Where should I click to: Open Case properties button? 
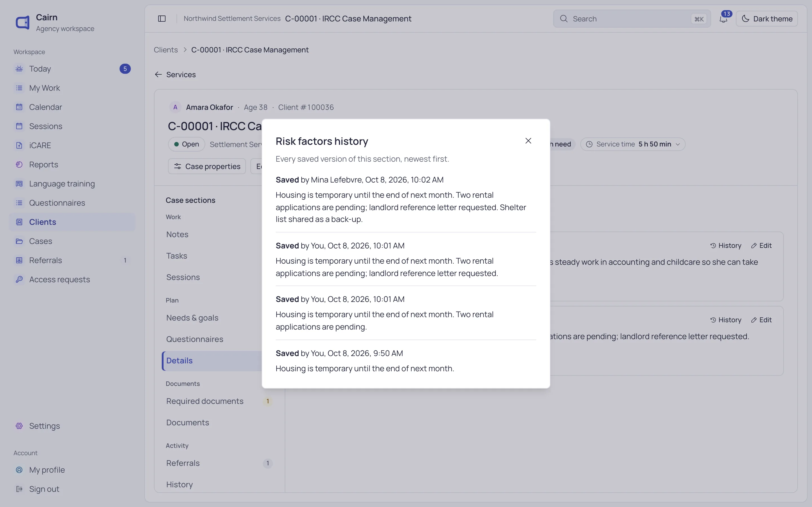click(x=207, y=166)
